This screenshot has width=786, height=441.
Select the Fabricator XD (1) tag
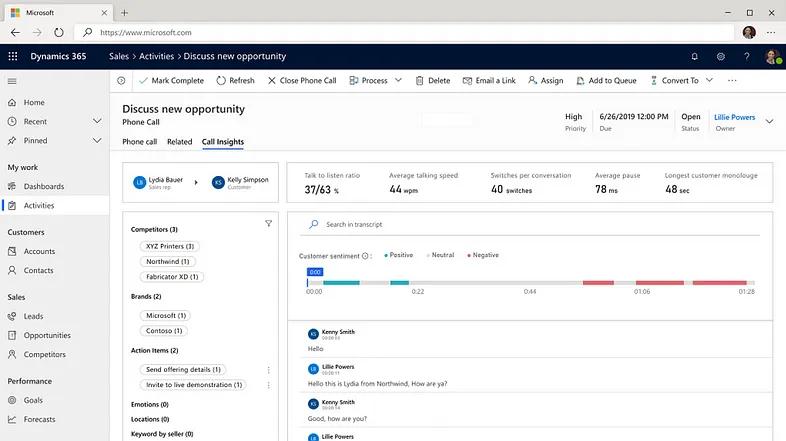pos(172,276)
